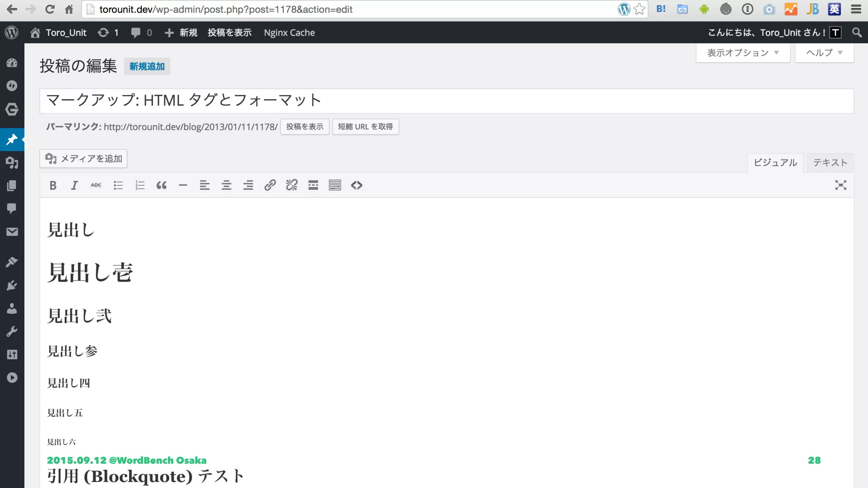Click the insert link icon
Image resolution: width=868 pixels, height=488 pixels.
click(270, 185)
